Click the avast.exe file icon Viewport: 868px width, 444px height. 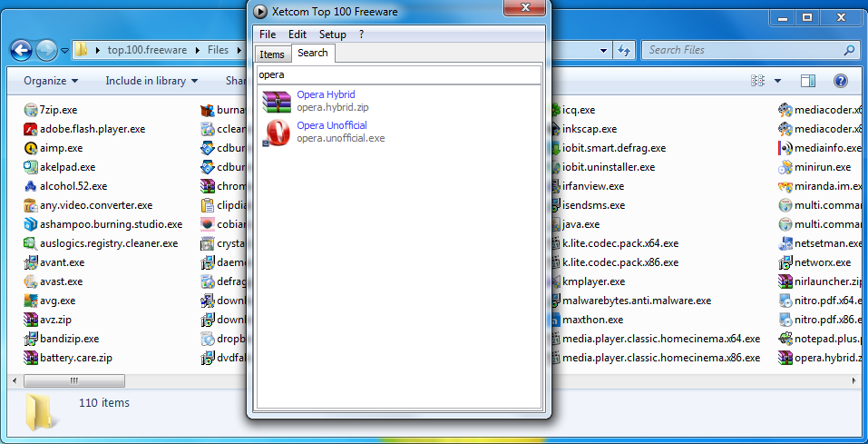pos(31,281)
